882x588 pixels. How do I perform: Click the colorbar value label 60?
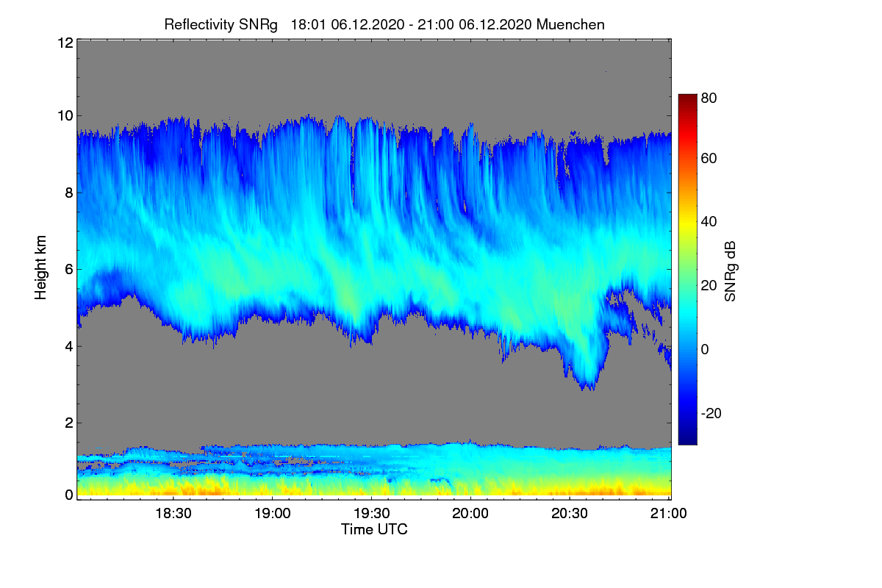pyautogui.click(x=709, y=159)
